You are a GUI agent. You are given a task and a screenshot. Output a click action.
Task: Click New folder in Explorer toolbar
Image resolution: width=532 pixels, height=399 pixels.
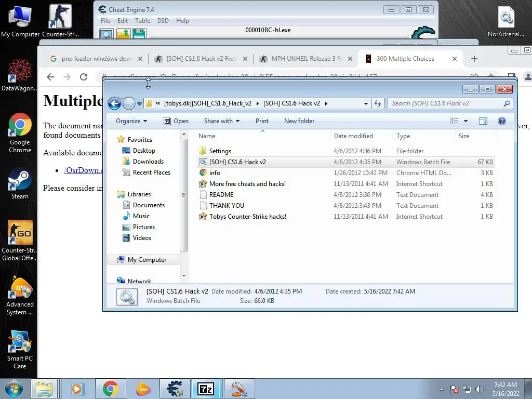(x=299, y=121)
